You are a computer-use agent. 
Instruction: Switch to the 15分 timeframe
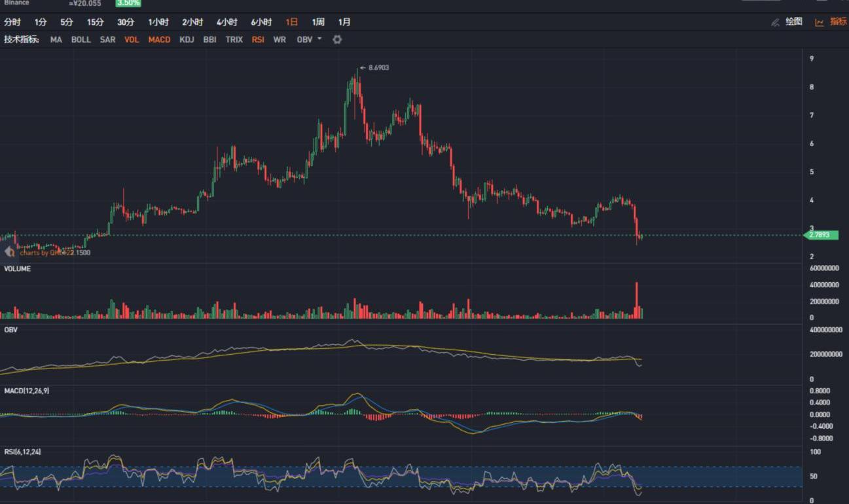pos(95,22)
